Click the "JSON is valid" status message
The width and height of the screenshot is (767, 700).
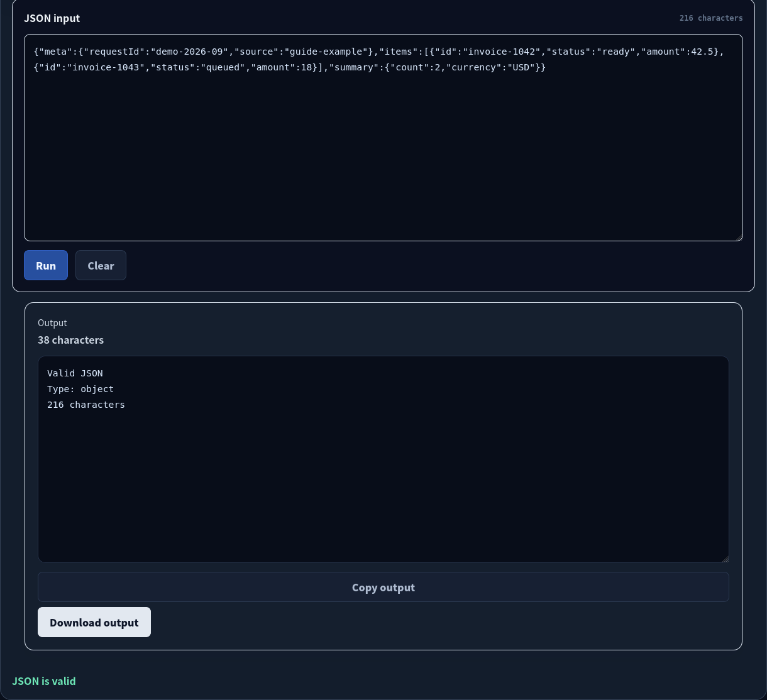44,681
